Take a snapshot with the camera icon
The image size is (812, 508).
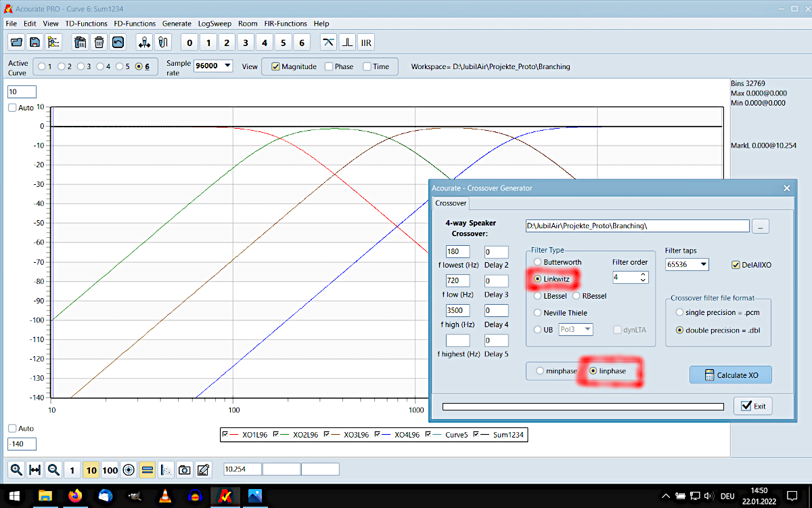click(185, 469)
